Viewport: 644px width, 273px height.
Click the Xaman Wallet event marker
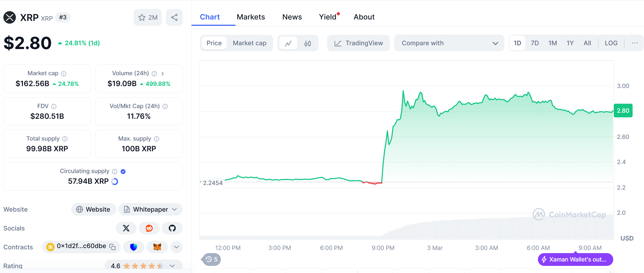pyautogui.click(x=575, y=259)
